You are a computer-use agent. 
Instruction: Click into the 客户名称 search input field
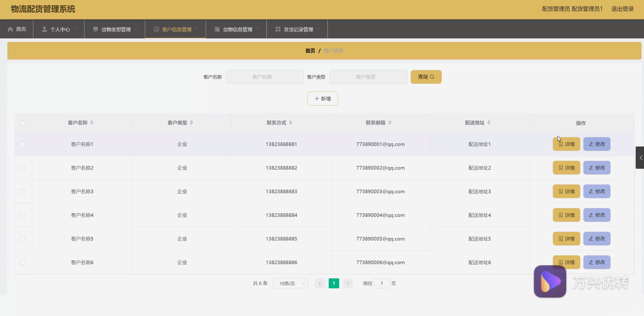coord(264,77)
